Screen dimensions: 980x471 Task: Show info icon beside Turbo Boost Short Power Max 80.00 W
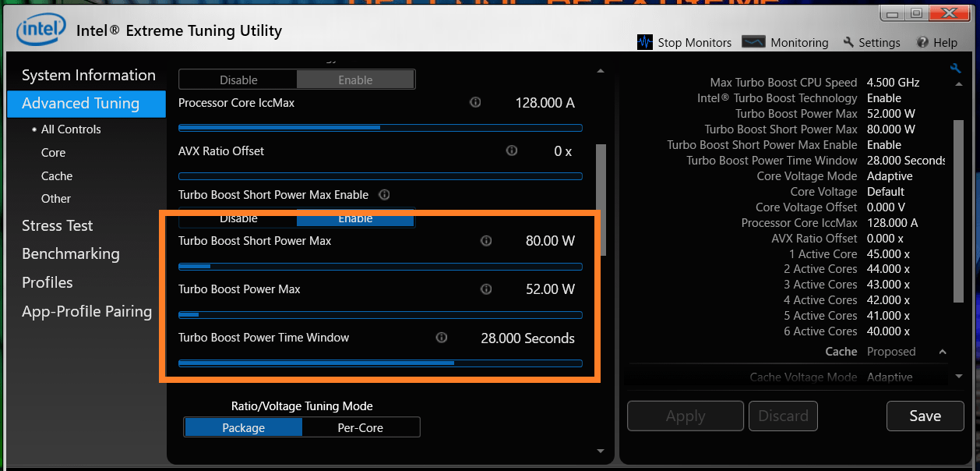486,241
